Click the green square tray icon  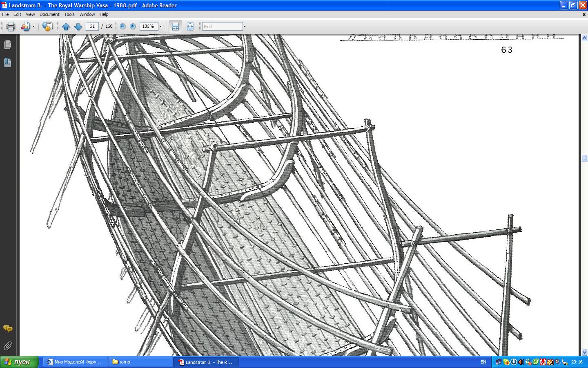coord(536,362)
